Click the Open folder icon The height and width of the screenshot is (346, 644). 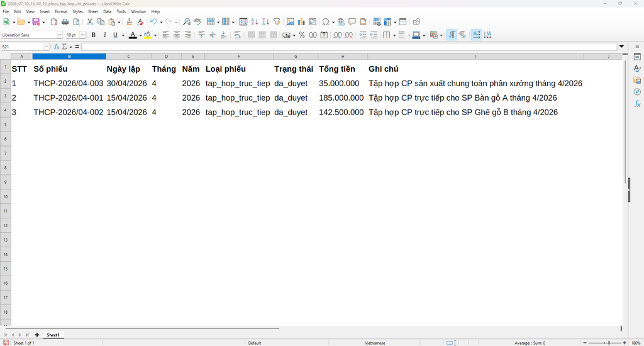(21, 22)
